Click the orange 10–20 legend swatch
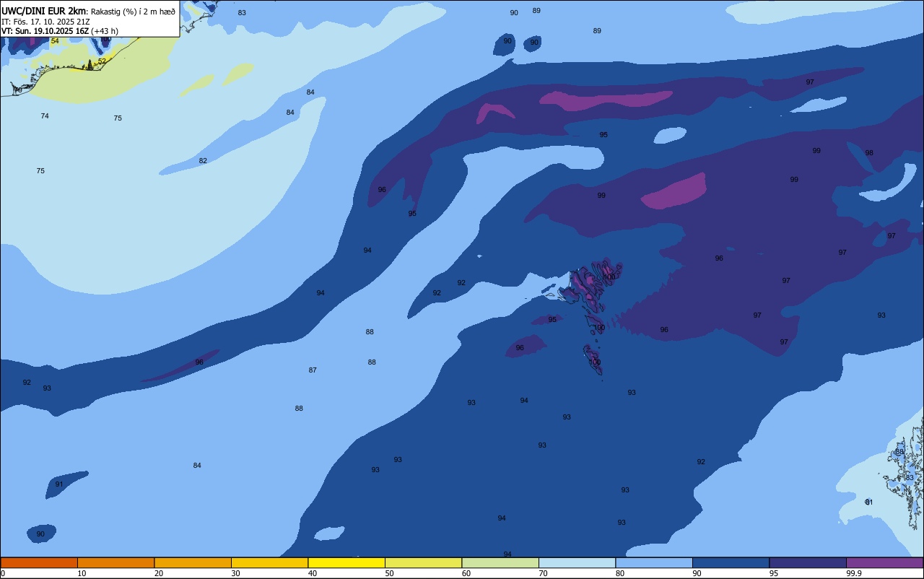 point(115,562)
